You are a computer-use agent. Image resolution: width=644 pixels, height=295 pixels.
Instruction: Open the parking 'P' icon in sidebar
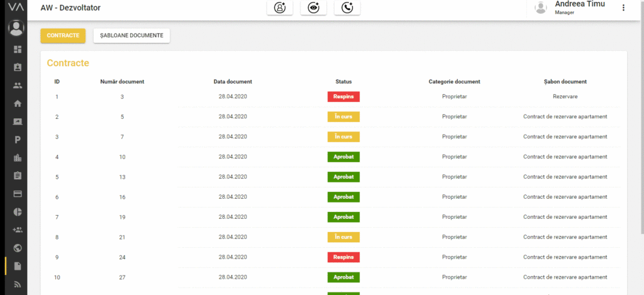pyautogui.click(x=18, y=140)
